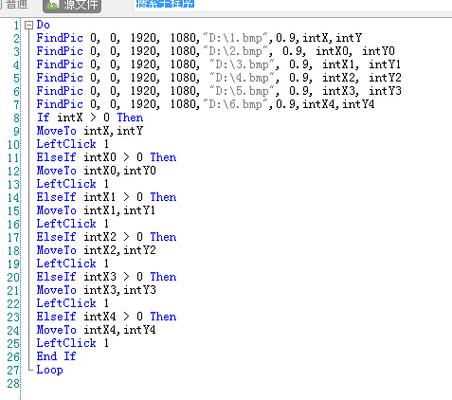This screenshot has width=452, height=400.
Task: Switch to the 源文件 tab
Action: 72,5
